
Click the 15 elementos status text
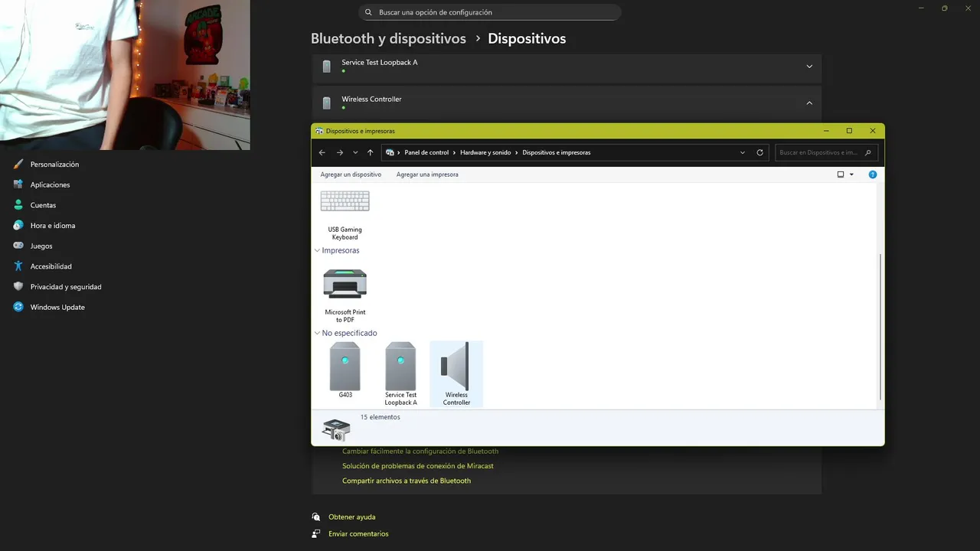point(381,417)
